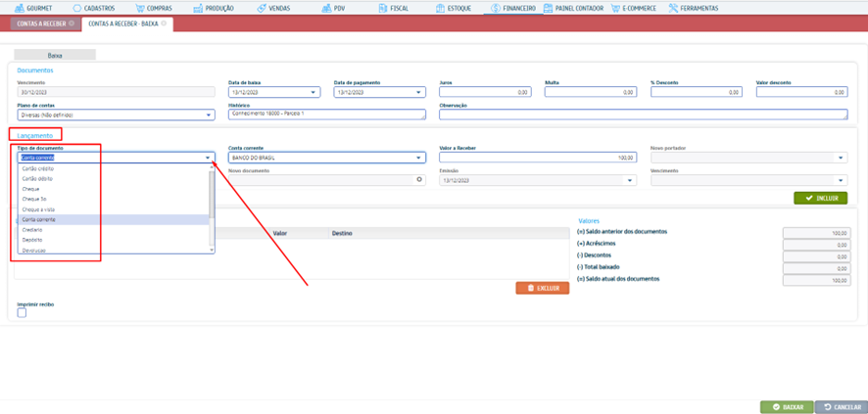Check the Imprimir recibo checkbox
Viewport: 868px width, 414px height.
[x=22, y=313]
